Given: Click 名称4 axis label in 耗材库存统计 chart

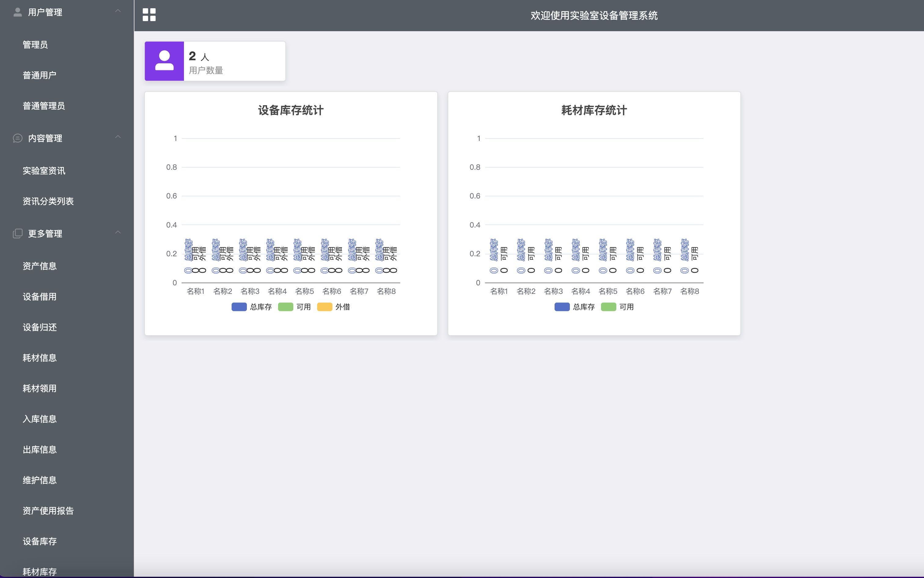Looking at the screenshot, I should (x=581, y=291).
